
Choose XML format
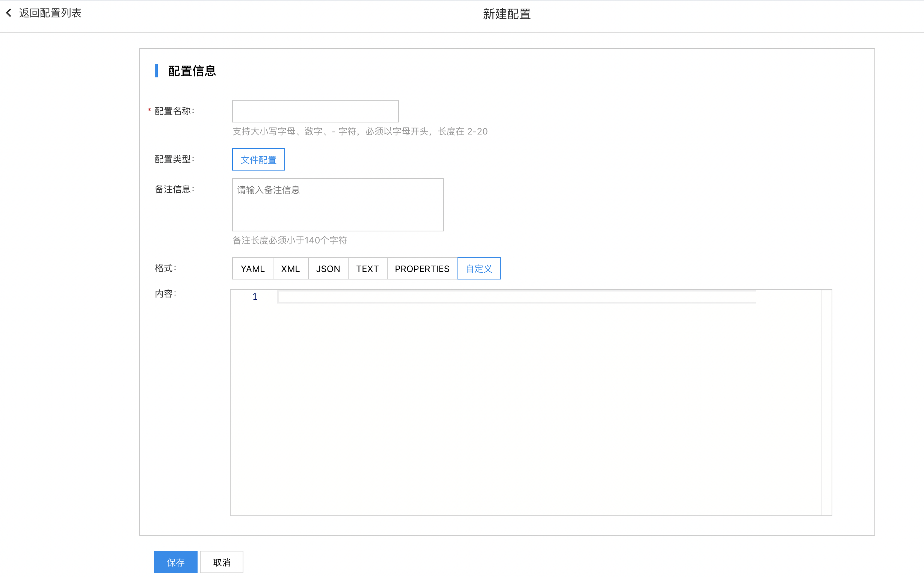click(290, 269)
